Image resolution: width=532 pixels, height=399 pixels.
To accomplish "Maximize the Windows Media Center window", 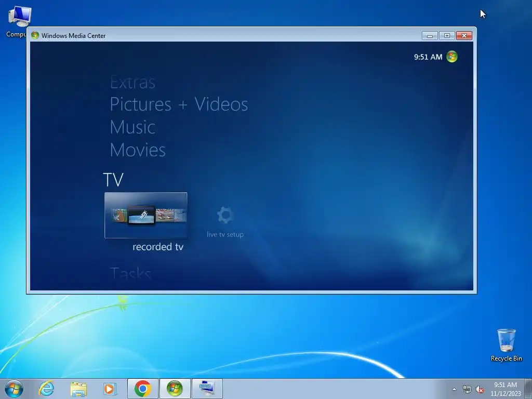I will [447, 36].
